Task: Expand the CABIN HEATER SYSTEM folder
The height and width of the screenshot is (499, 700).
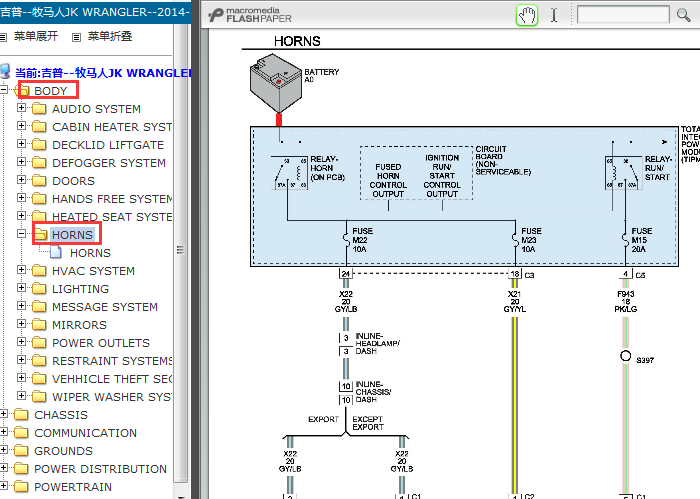Action: (21, 126)
